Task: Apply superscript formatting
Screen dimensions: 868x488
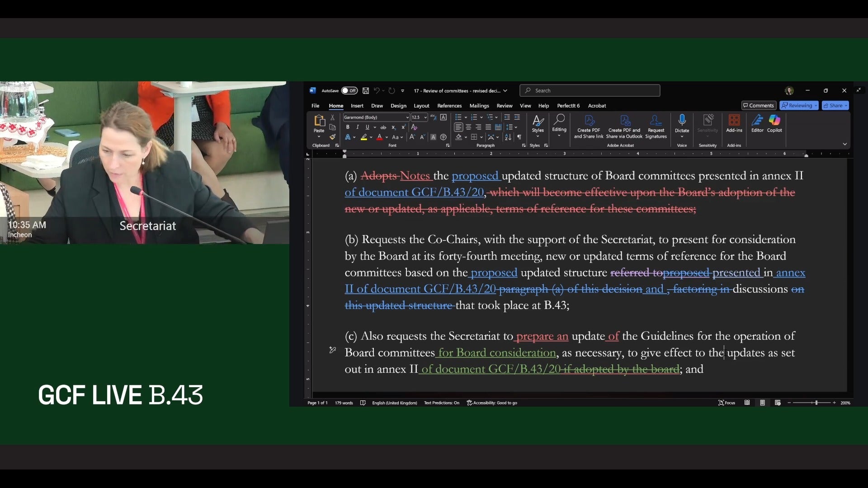Action: [x=403, y=127]
